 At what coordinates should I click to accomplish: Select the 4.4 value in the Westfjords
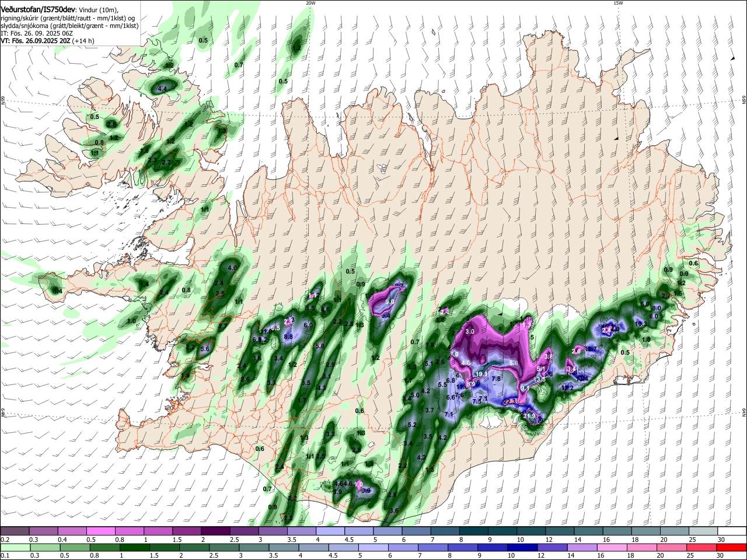pos(163,89)
